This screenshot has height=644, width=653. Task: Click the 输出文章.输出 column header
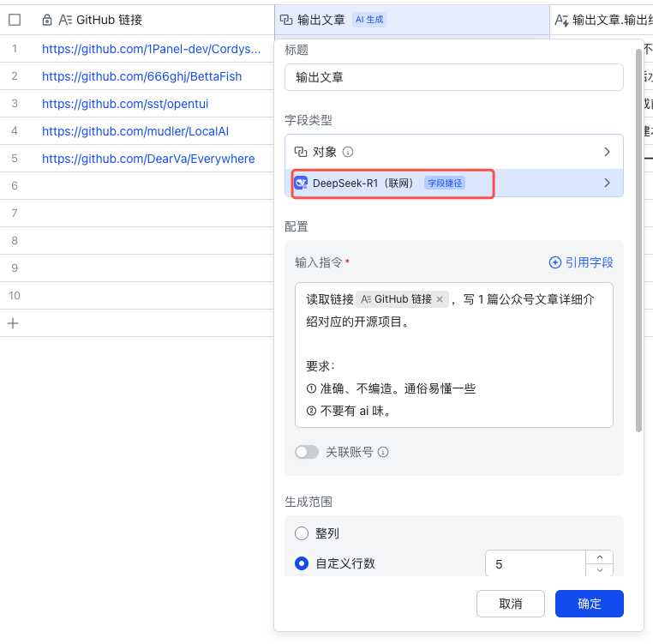click(602, 20)
